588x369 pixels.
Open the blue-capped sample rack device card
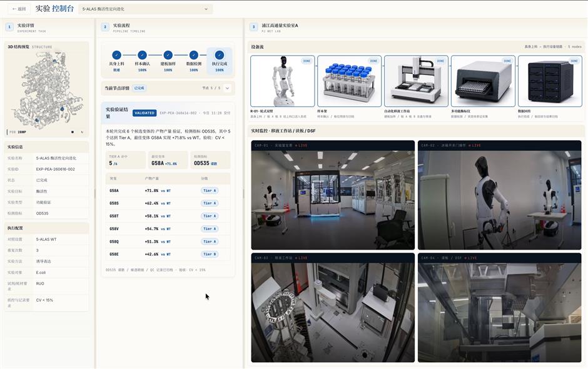pyautogui.click(x=349, y=81)
